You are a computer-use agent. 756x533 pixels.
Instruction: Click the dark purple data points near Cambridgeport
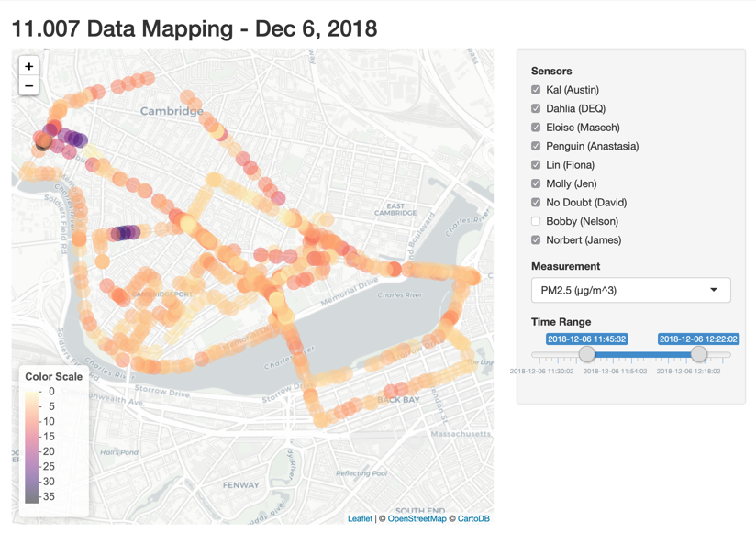coord(125,233)
